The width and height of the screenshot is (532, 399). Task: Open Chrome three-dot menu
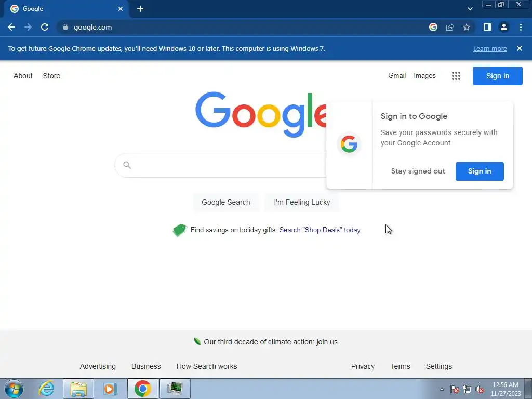point(521,27)
